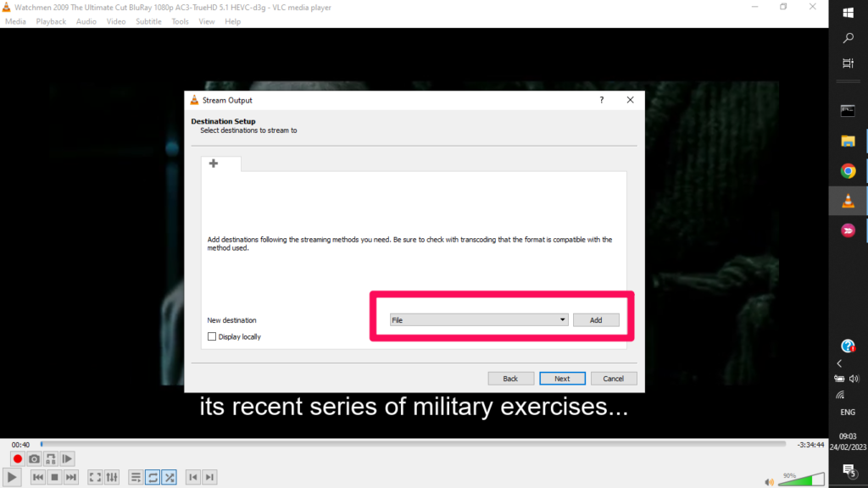Cancel the Stream Output dialog

tap(614, 379)
